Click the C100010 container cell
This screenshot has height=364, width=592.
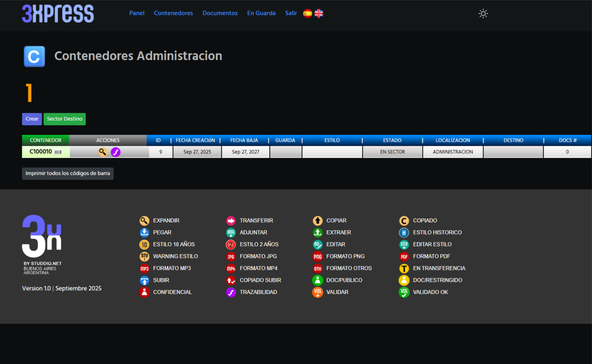pos(41,152)
